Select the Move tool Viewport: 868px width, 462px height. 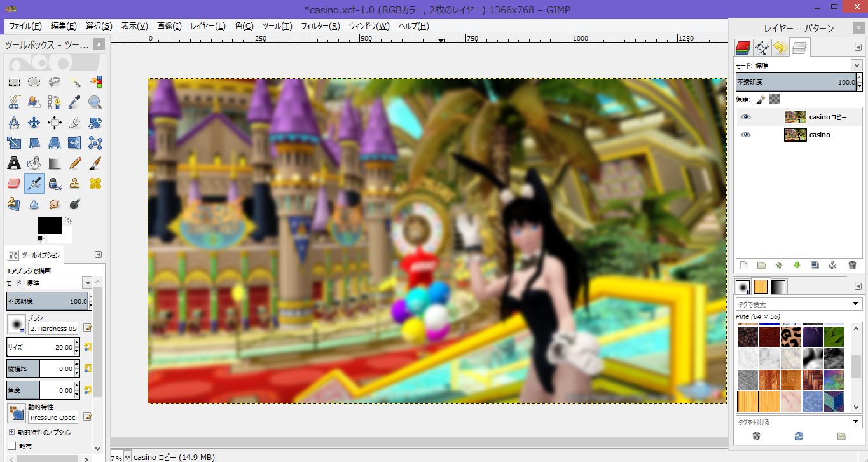[x=34, y=122]
